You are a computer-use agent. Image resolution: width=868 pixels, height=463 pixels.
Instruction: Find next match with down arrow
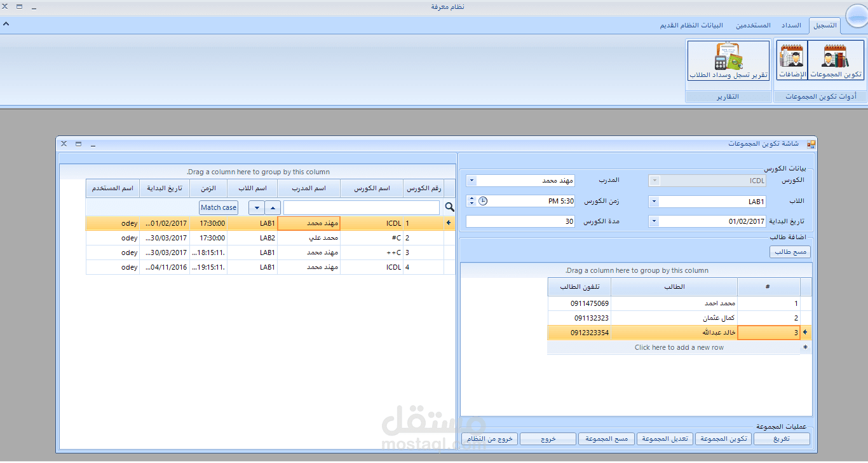tap(256, 207)
